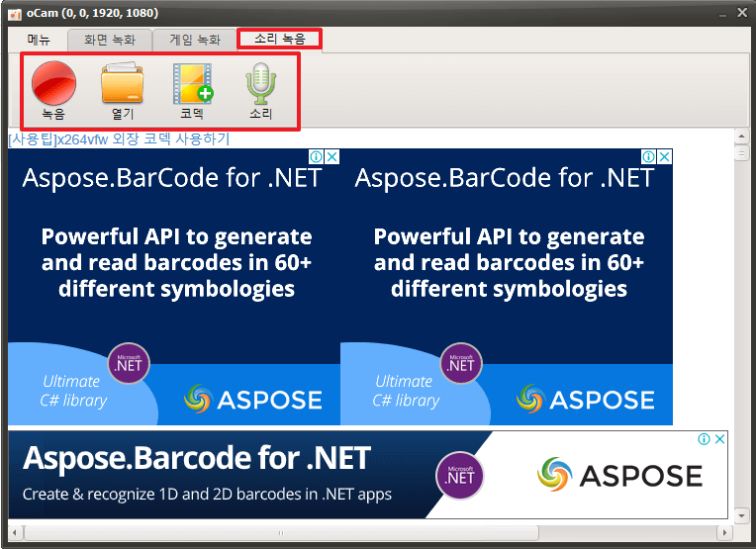Close the right Aspose.BarCode ad
756x549 pixels.
pyautogui.click(x=664, y=156)
